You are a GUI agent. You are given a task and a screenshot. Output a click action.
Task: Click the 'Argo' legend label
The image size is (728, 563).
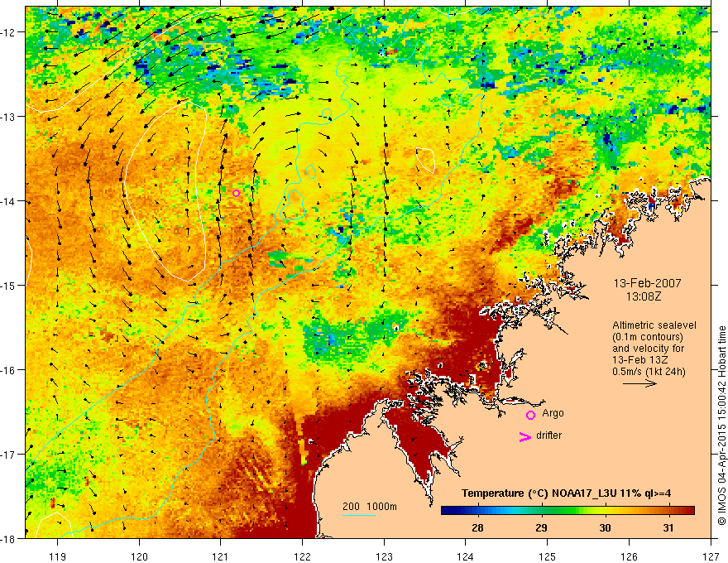pyautogui.click(x=553, y=413)
